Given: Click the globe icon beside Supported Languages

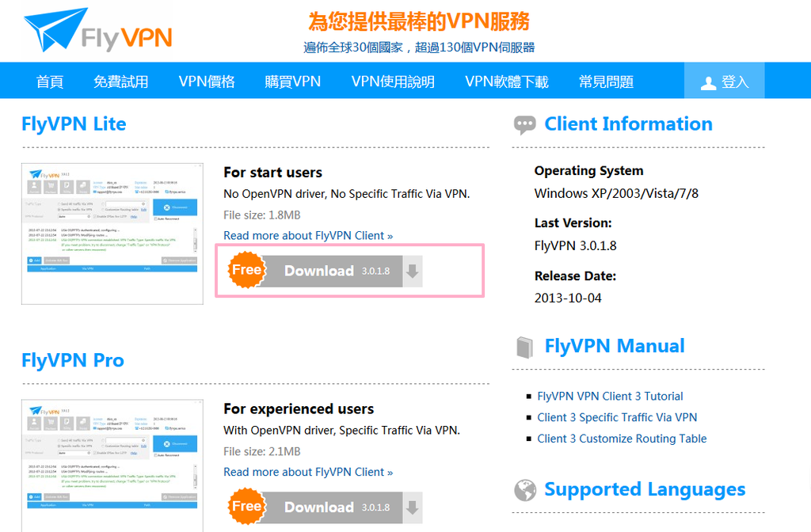Looking at the screenshot, I should point(525,490).
